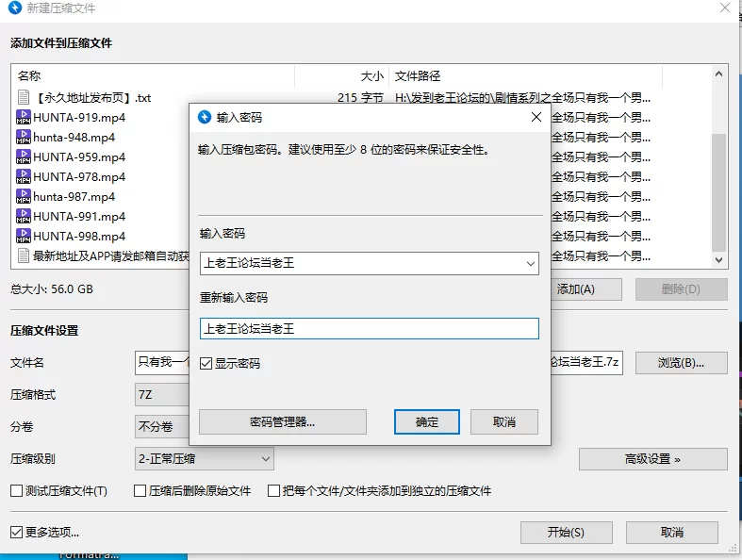
Task: Click 取消 at bottom of 新建压缩文件 window
Action: [672, 533]
